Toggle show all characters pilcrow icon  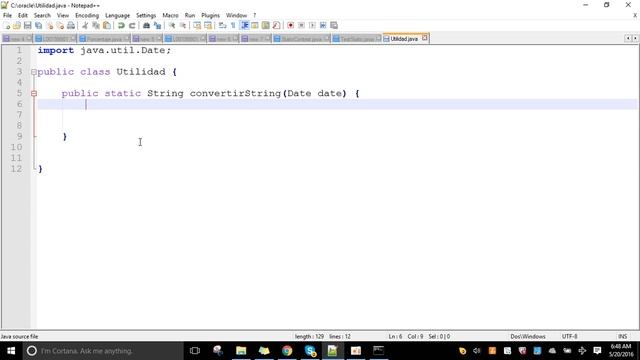point(233,25)
